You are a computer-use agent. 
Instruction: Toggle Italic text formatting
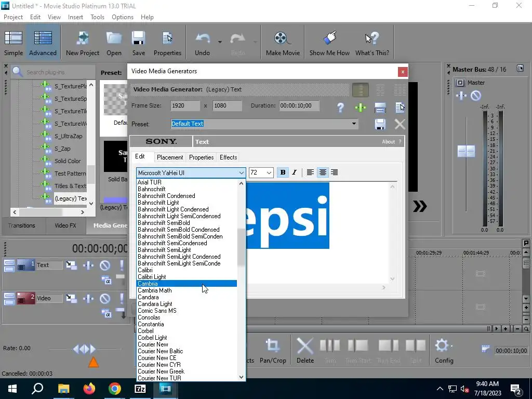[x=294, y=172]
